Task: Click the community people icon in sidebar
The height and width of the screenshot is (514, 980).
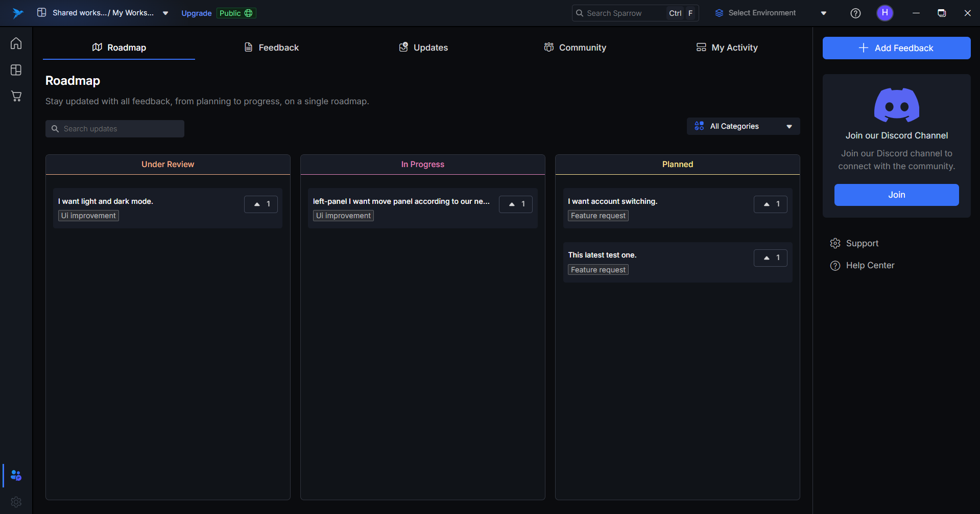Action: coord(16,475)
